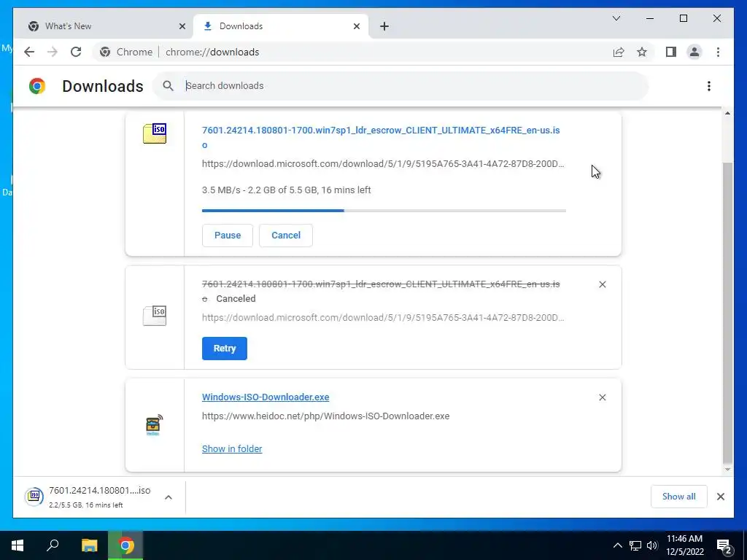Click the download shelf ISO item name
Viewport: 747px width, 560px height.
[x=99, y=491]
